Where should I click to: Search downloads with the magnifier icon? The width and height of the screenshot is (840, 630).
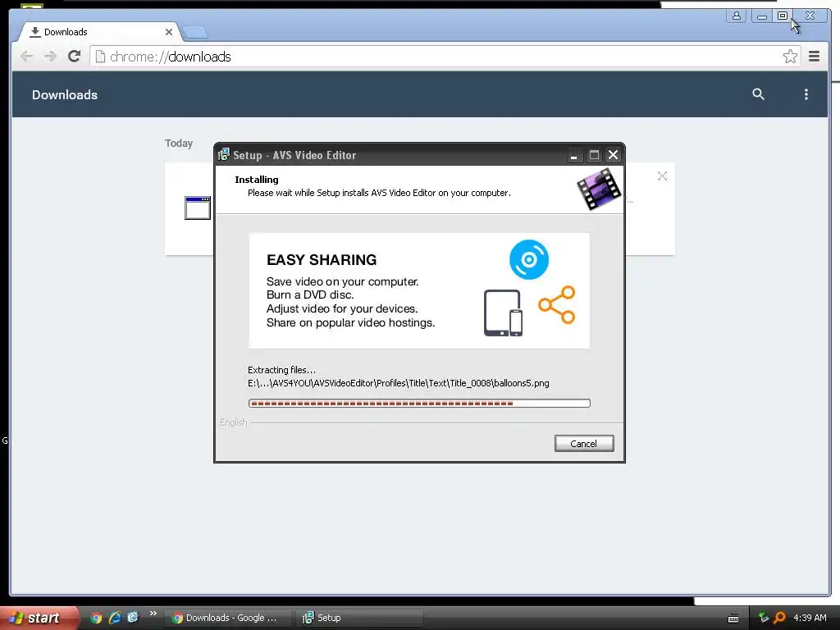click(x=758, y=94)
